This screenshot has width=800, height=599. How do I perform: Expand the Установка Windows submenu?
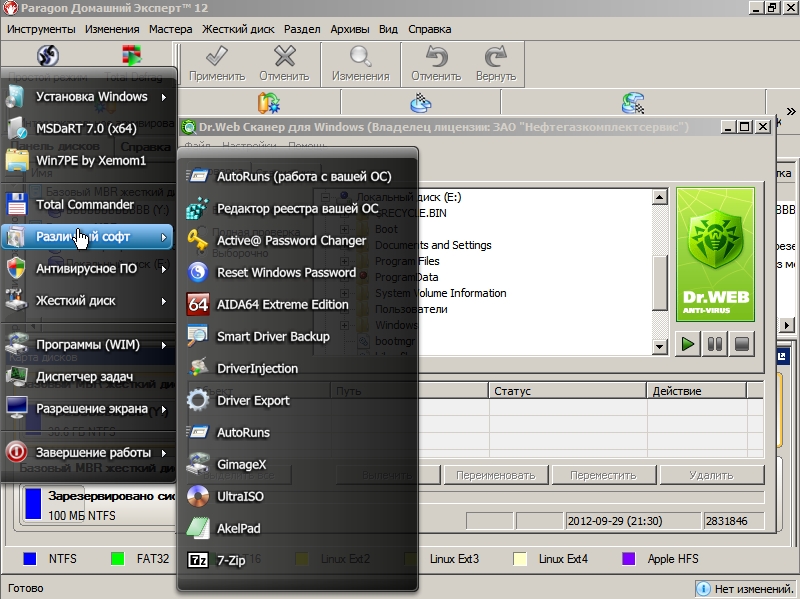[88, 97]
